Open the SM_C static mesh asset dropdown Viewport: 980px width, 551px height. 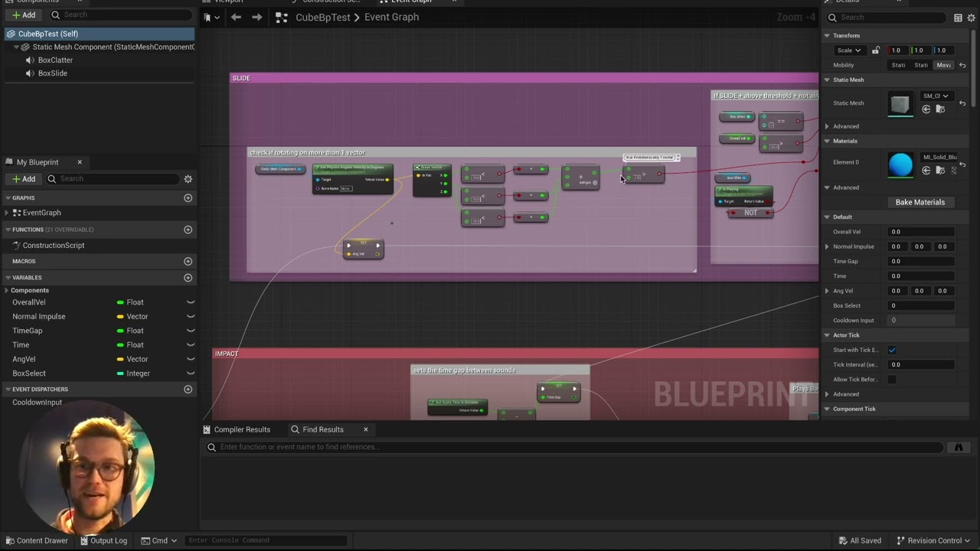pos(935,96)
